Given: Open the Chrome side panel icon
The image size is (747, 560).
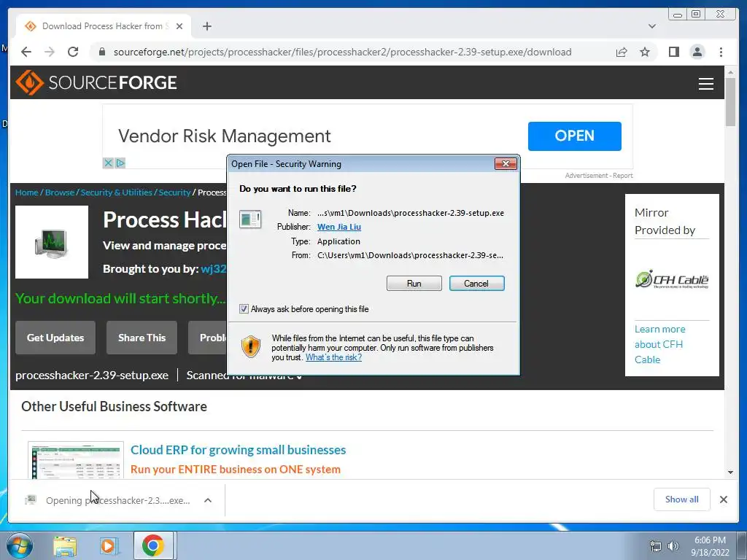Looking at the screenshot, I should 673,52.
